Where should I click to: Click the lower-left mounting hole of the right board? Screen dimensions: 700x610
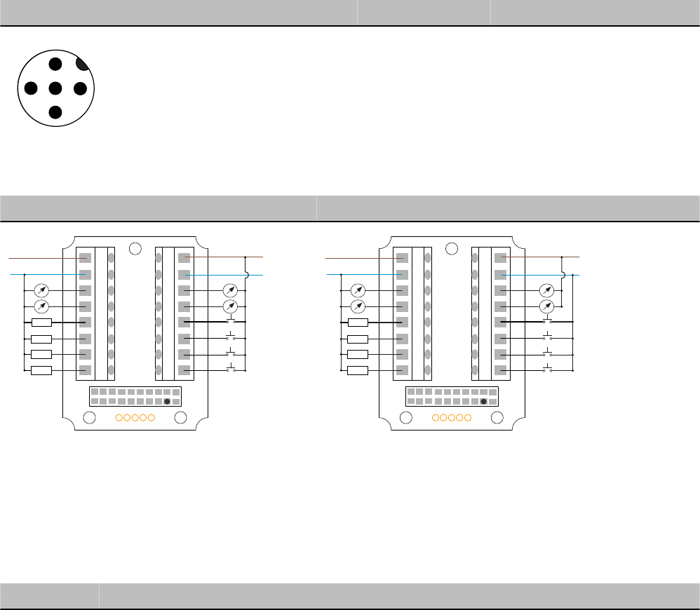406,418
